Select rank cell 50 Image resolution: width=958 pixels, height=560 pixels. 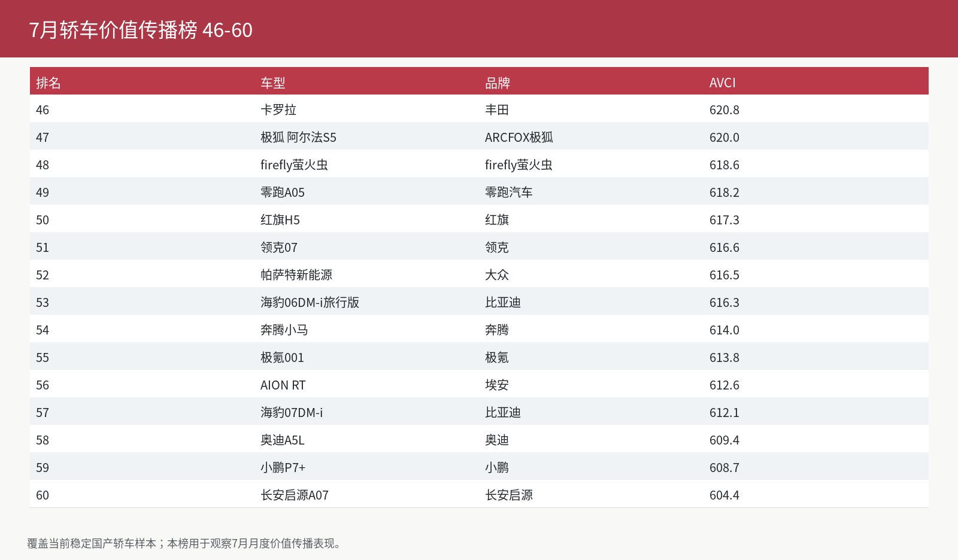pyautogui.click(x=43, y=220)
